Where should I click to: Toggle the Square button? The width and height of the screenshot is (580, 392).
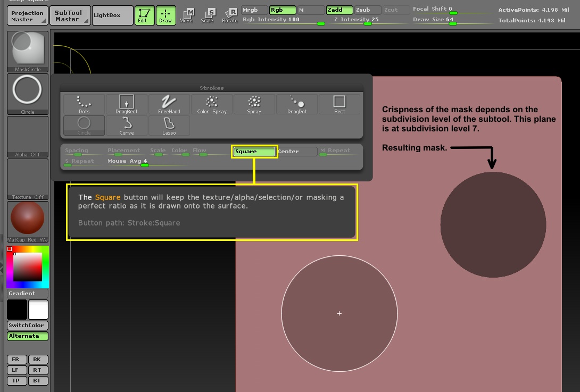click(254, 152)
